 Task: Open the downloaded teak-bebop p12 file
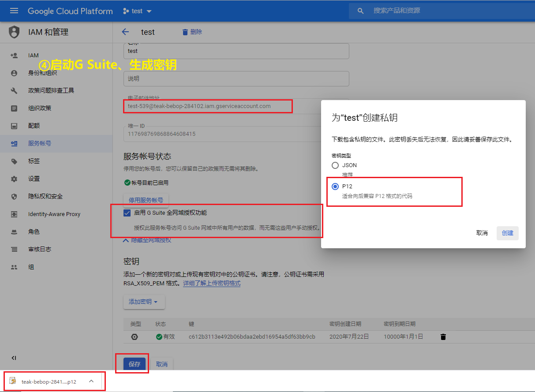pos(49,381)
